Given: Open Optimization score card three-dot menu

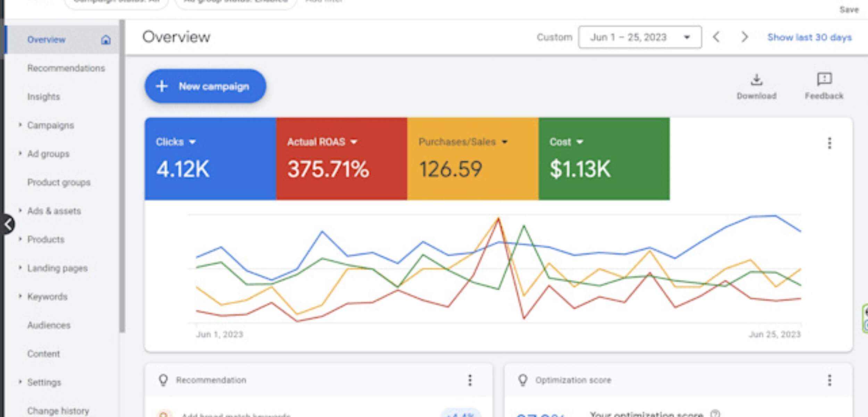Looking at the screenshot, I should pos(829,380).
